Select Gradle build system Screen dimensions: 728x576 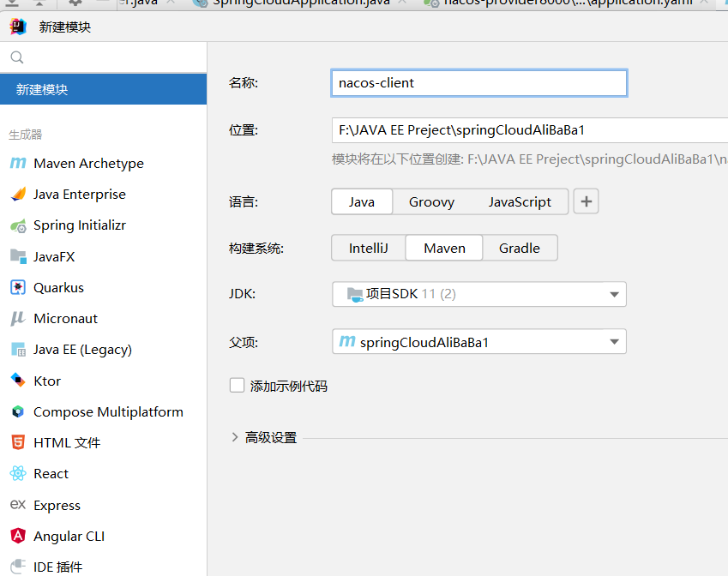520,249
